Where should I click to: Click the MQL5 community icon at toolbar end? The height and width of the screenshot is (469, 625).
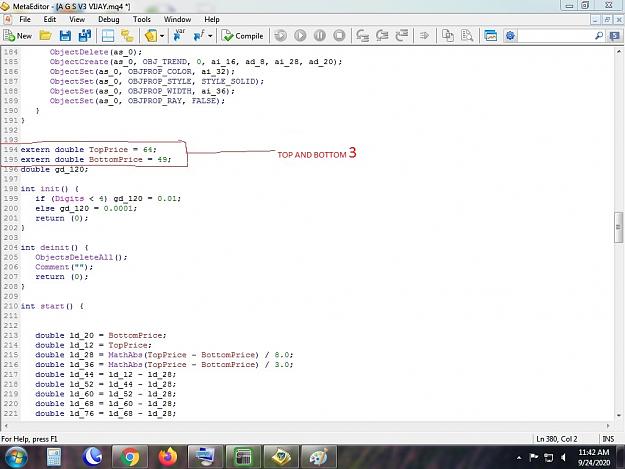click(x=615, y=36)
